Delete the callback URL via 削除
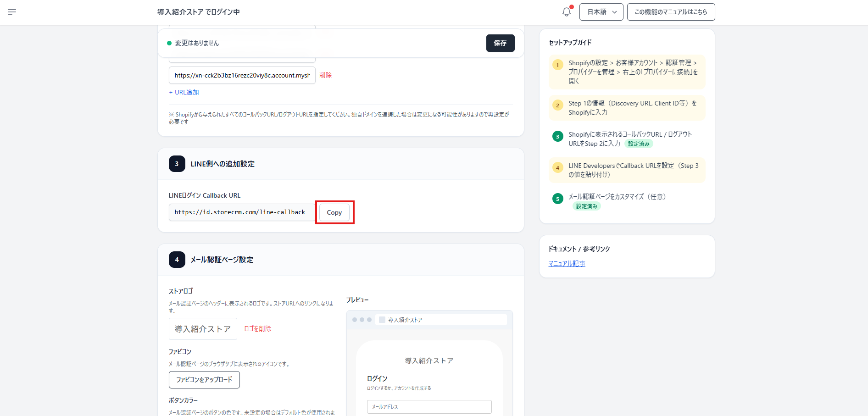 [325, 75]
